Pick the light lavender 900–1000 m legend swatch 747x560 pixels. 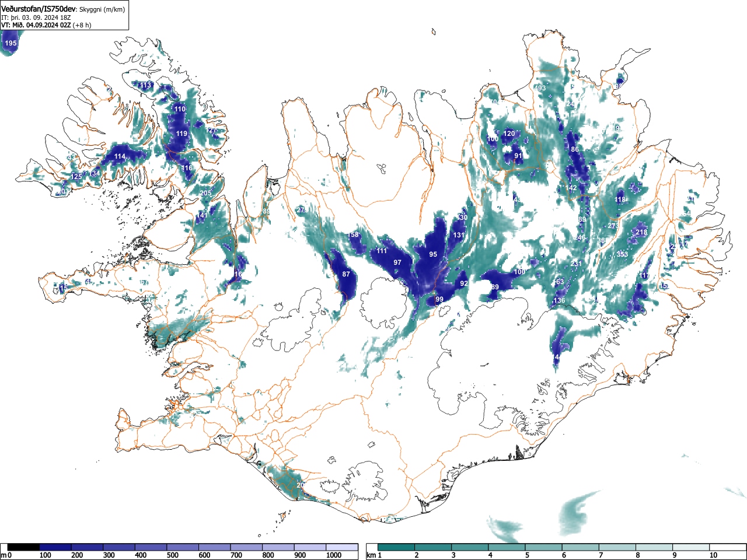click(310, 547)
